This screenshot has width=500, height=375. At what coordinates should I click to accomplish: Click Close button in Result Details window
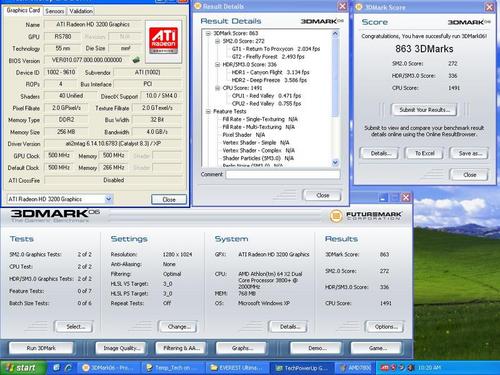point(322,195)
